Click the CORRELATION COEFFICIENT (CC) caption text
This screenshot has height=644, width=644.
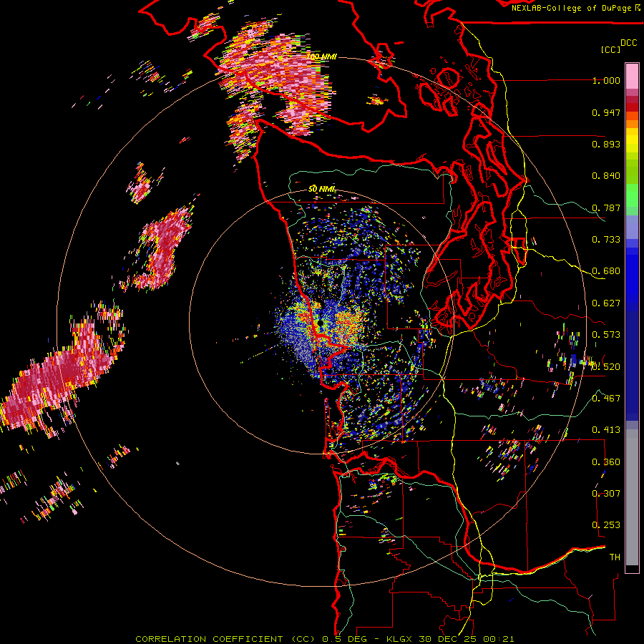tap(225, 639)
